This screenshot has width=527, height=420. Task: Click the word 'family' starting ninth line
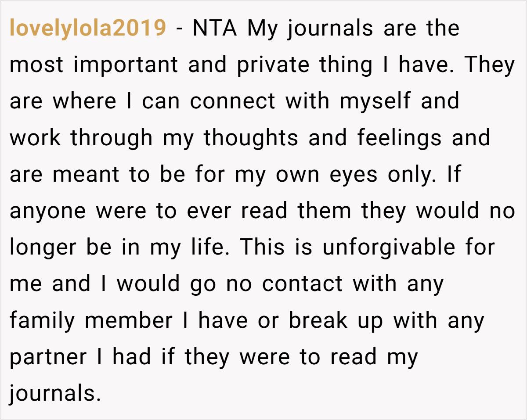tap(43, 322)
